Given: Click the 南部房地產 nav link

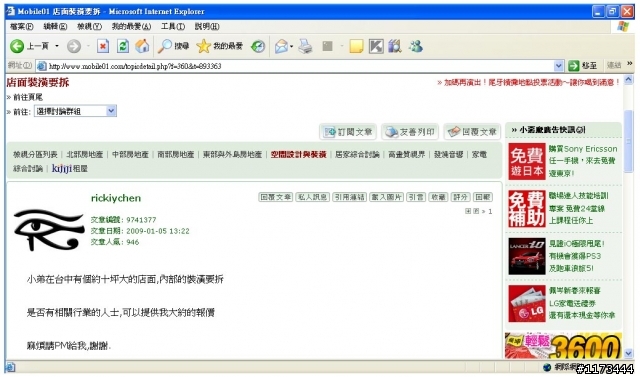Looking at the screenshot, I should [x=176, y=155].
